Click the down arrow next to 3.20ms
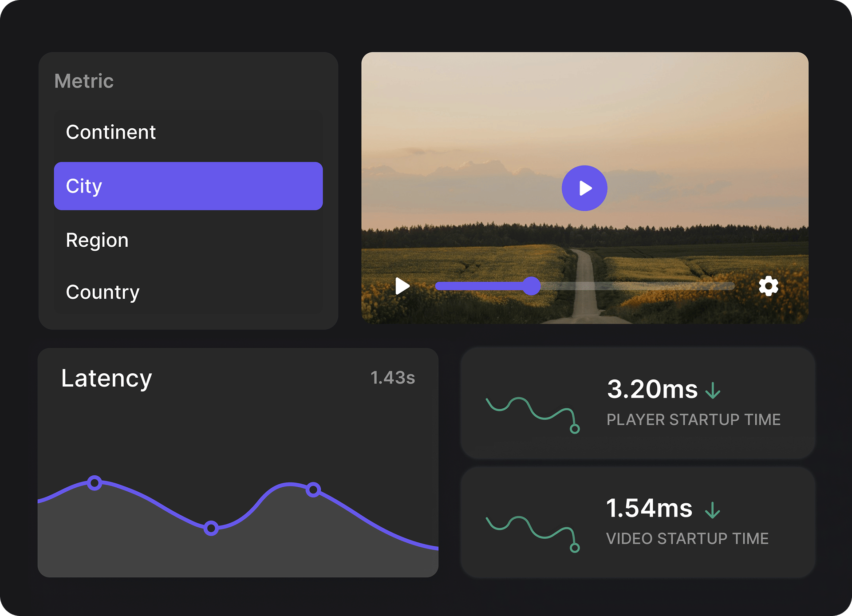This screenshot has height=616, width=852. [x=713, y=391]
